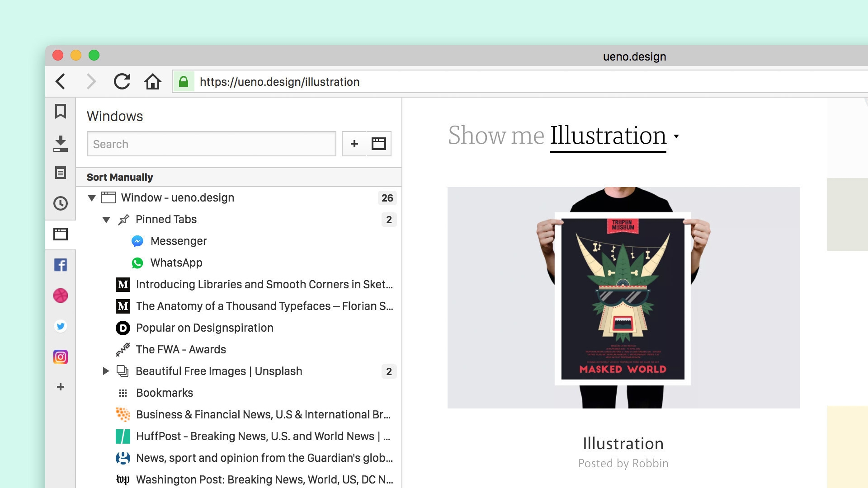Open the Bookmarks panel icon
Image resolution: width=868 pixels, height=488 pixels.
click(61, 112)
